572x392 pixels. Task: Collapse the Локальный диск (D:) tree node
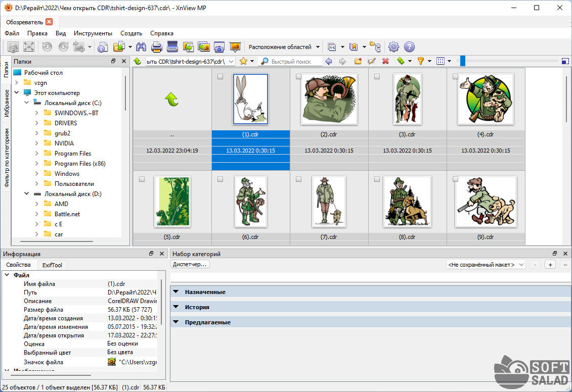[27, 193]
